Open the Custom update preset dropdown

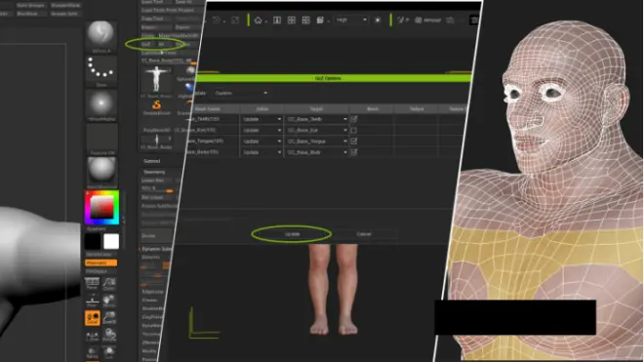tap(241, 94)
